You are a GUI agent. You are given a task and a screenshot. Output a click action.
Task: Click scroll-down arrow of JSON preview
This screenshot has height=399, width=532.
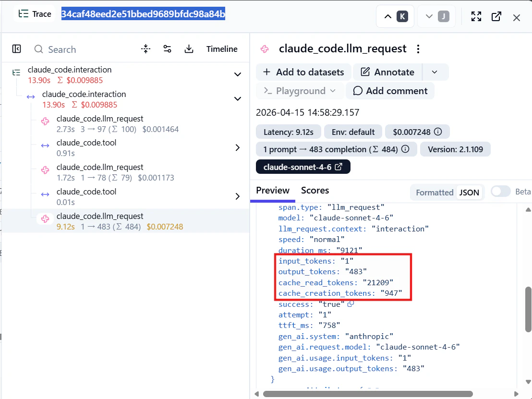(528, 382)
